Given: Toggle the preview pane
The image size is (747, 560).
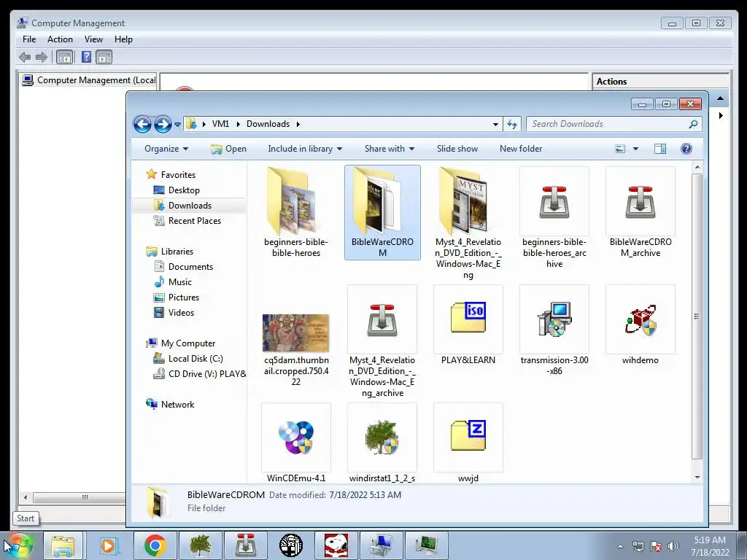Looking at the screenshot, I should pos(659,149).
